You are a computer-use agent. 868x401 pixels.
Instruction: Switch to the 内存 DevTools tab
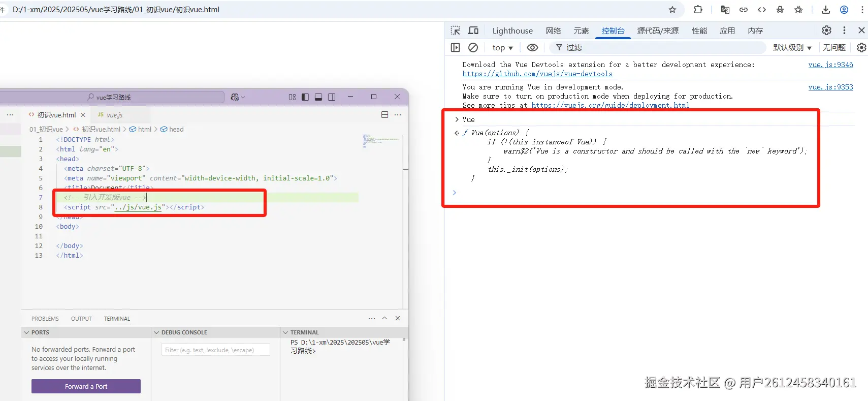coord(755,30)
